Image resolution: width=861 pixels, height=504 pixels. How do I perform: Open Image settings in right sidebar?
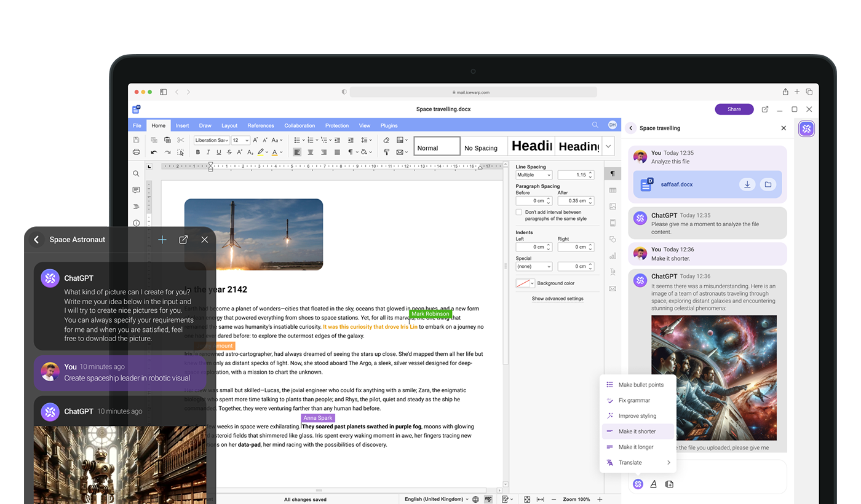tap(613, 207)
